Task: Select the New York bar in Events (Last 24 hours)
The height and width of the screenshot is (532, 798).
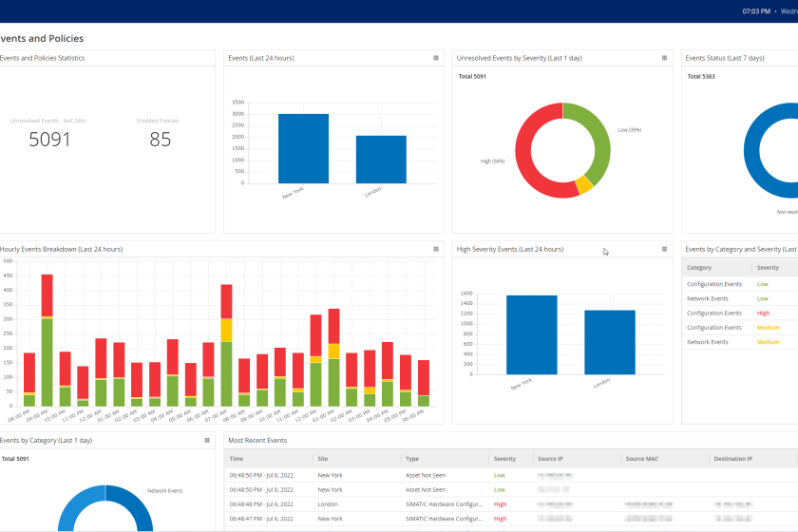Action: (303, 148)
